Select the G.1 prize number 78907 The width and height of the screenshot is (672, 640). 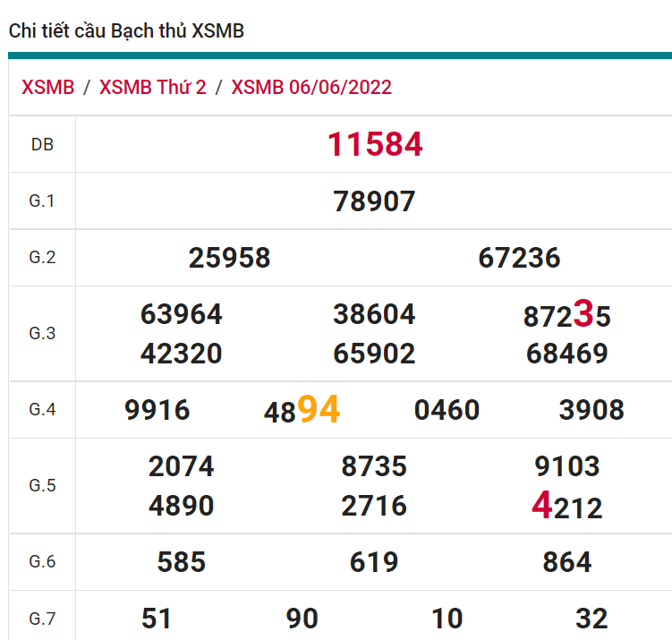click(374, 201)
